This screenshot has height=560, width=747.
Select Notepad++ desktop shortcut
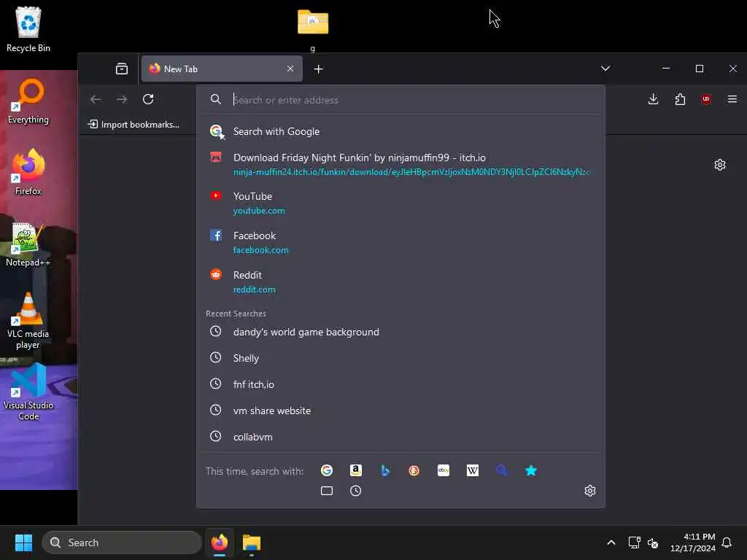28,244
